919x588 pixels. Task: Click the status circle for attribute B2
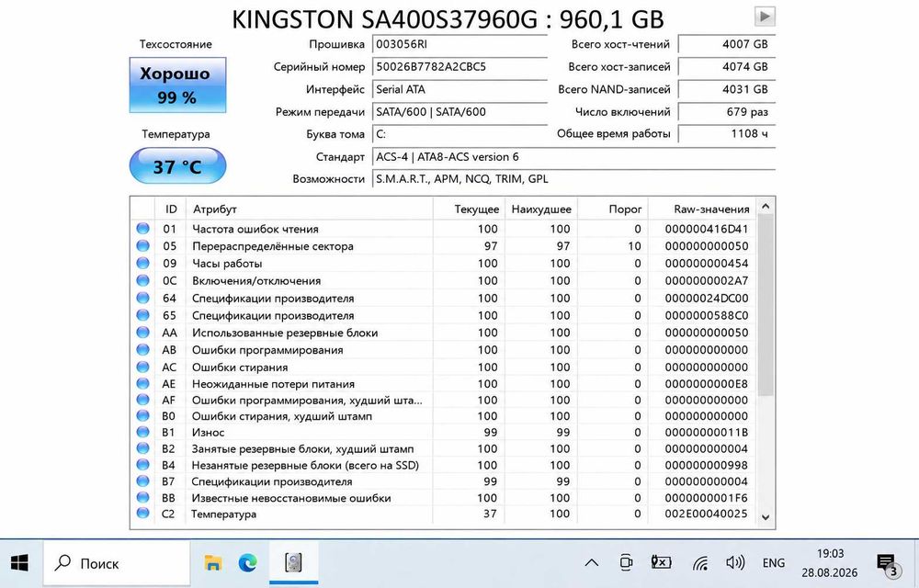click(142, 448)
